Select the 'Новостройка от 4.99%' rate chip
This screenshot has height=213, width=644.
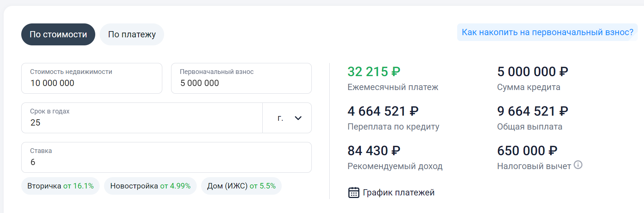point(150,186)
